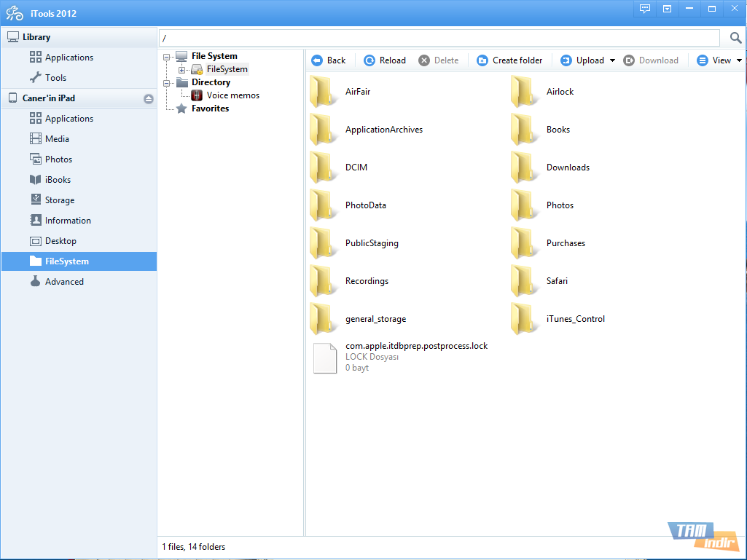This screenshot has height=560, width=747.
Task: Open the Upload dropdown arrow
Action: coord(612,60)
